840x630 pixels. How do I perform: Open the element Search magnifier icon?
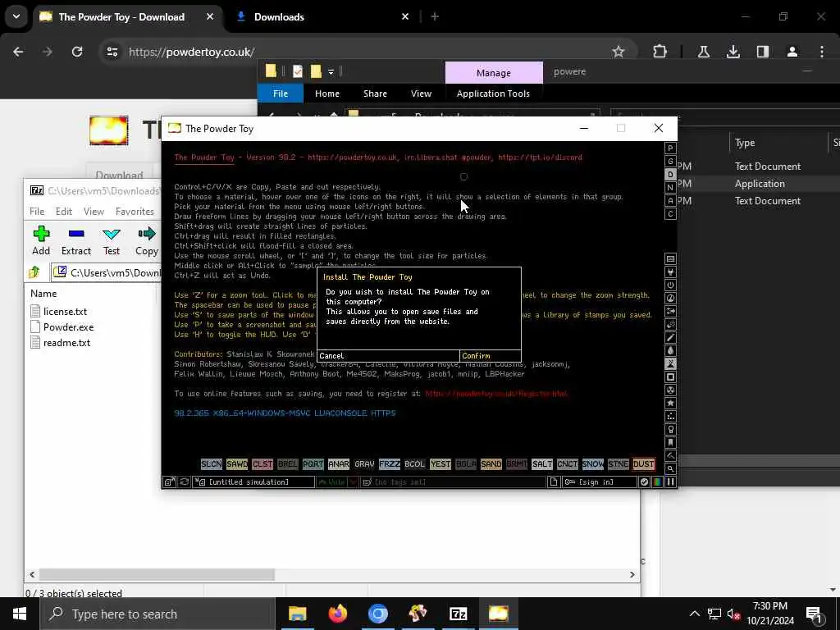tap(670, 468)
